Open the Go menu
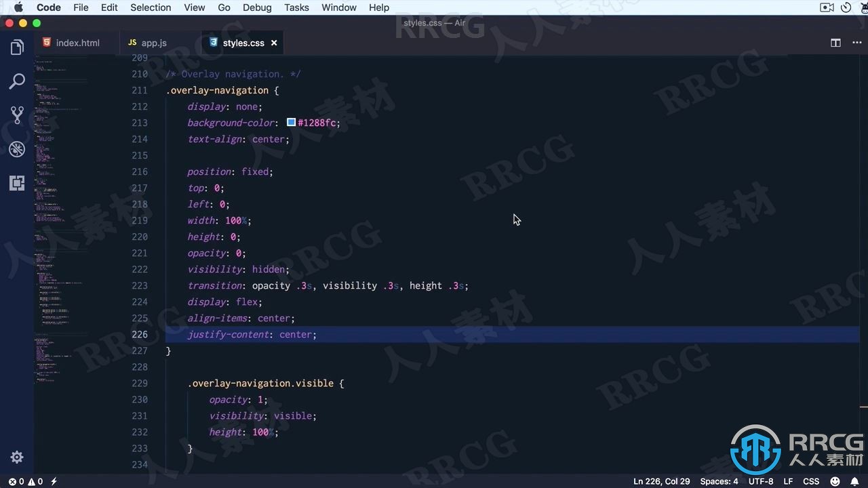Screen dimensions: 868x488 point(224,7)
